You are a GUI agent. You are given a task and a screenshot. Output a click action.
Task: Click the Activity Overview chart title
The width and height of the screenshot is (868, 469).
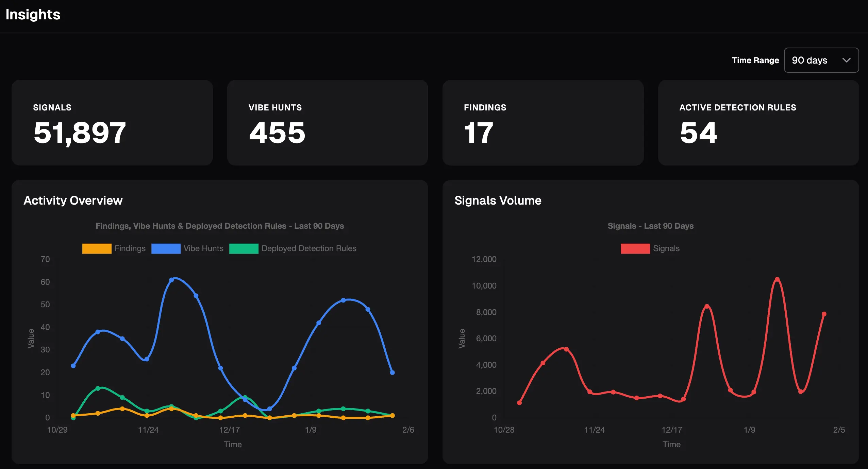[x=73, y=201]
